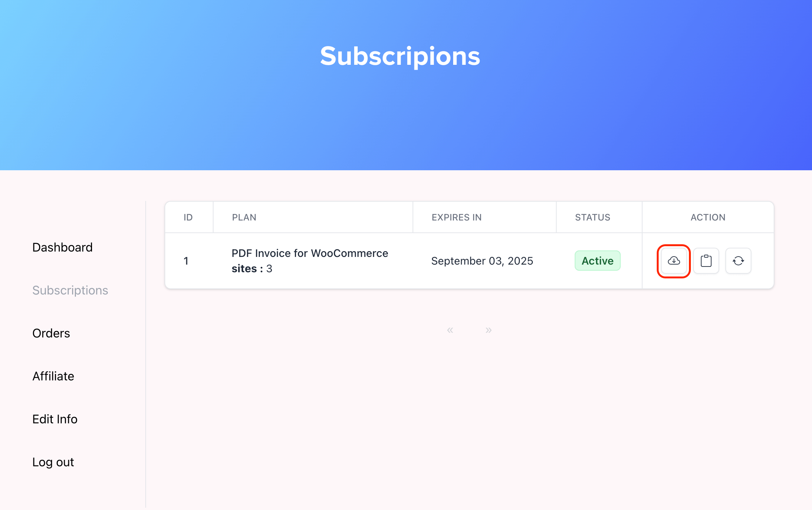Navigate to the Dashboard menu item
Viewport: 812px width, 510px height.
tap(62, 246)
